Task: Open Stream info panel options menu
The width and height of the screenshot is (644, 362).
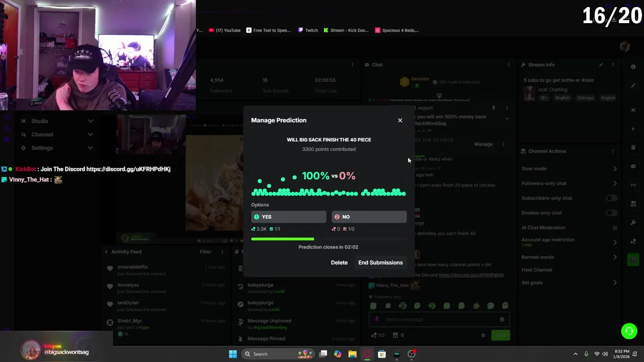Action: [613, 65]
